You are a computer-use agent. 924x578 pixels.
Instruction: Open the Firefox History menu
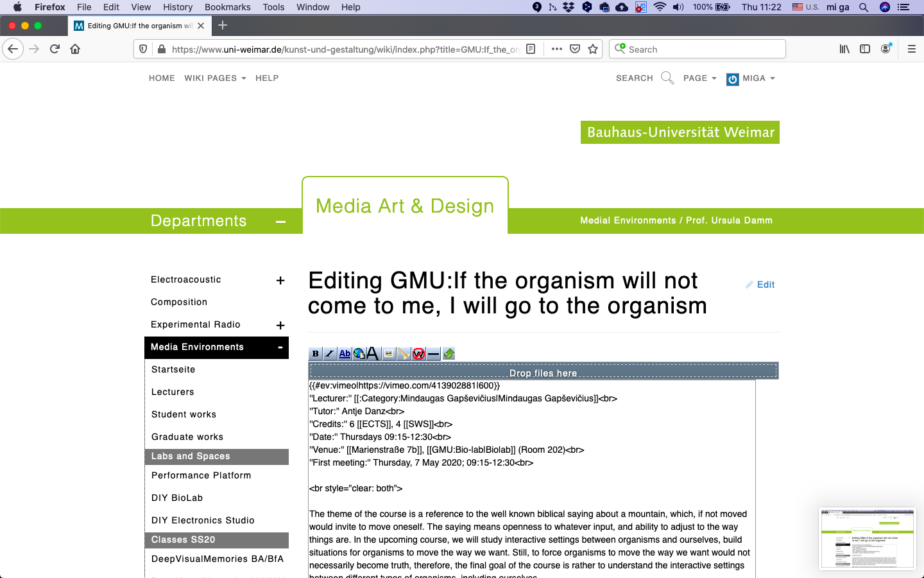click(x=178, y=7)
